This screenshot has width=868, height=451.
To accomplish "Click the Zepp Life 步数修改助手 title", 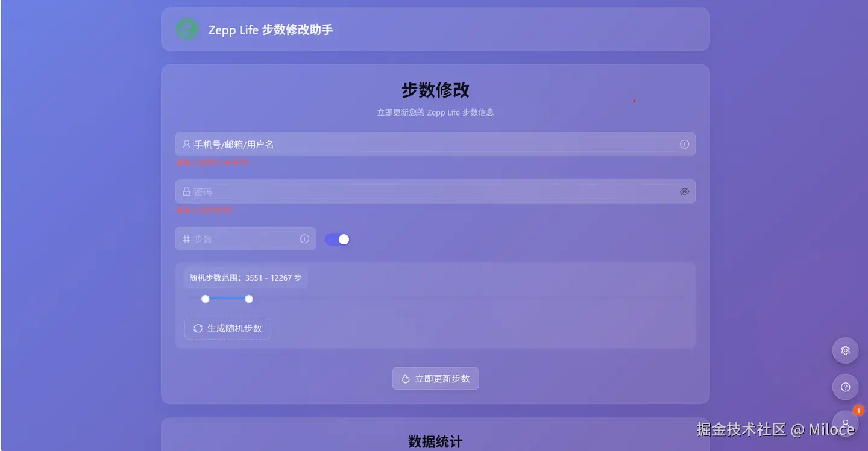I will click(x=271, y=30).
